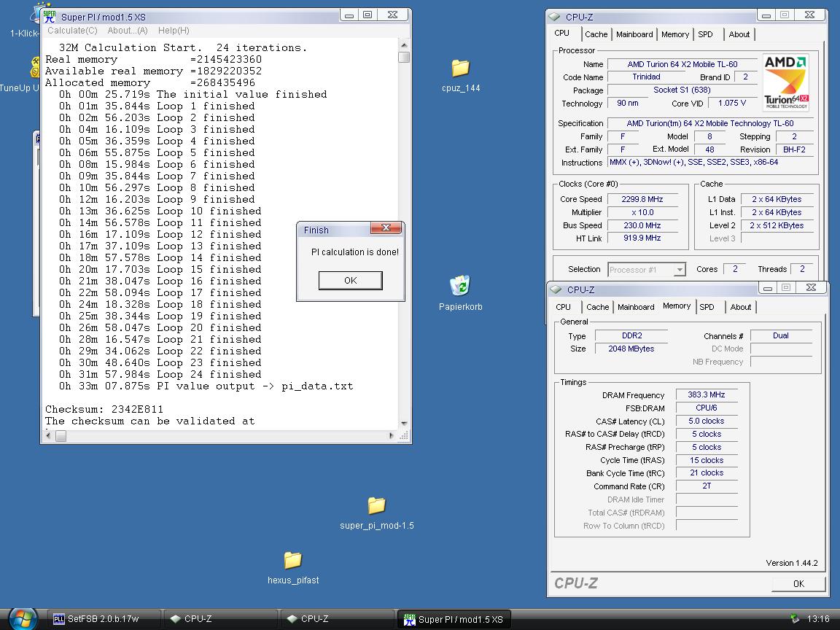The image size is (840, 630).
Task: Switch to Memory tab in upper CPU-Z
Action: pos(675,34)
